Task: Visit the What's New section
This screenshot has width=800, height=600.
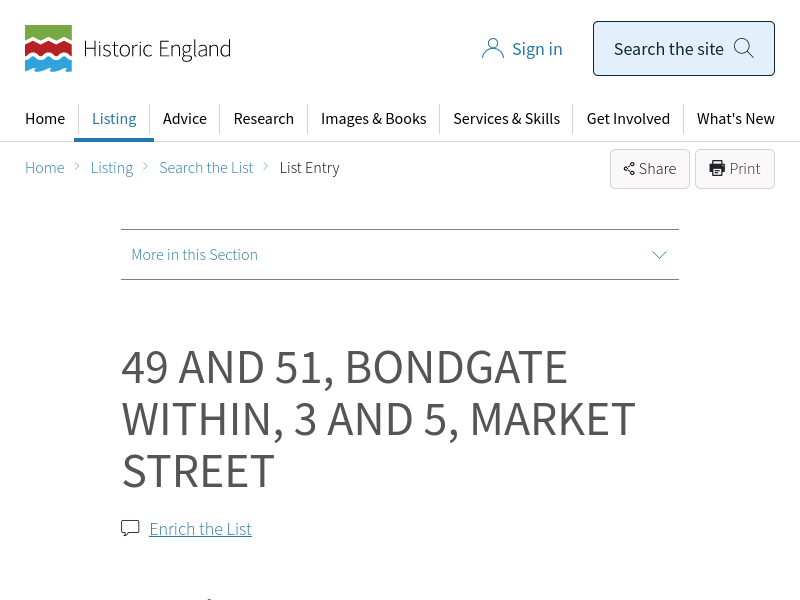Action: tap(735, 118)
